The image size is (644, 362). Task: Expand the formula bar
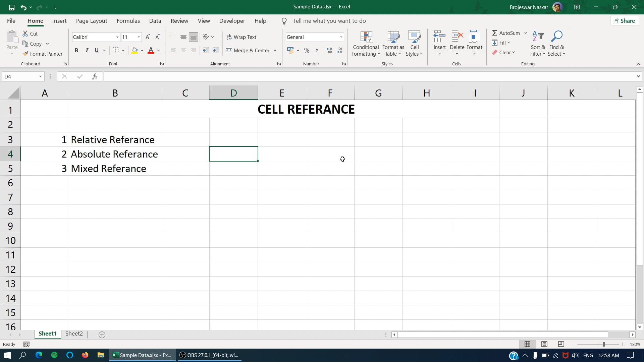638,76
